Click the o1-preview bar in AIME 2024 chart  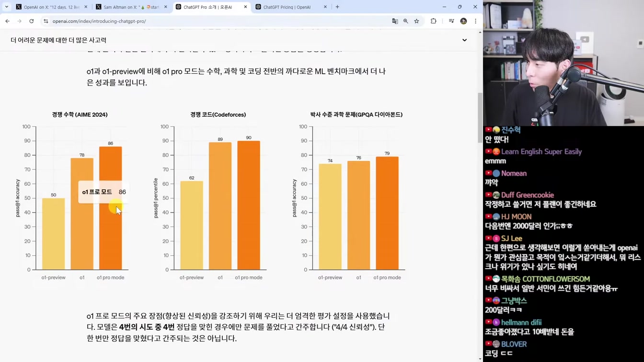[x=53, y=234]
